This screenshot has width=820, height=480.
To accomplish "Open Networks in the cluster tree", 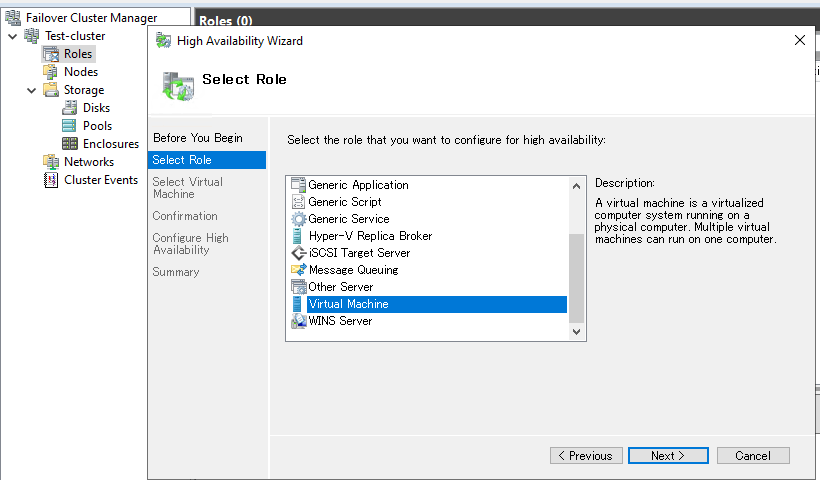I will click(x=89, y=162).
